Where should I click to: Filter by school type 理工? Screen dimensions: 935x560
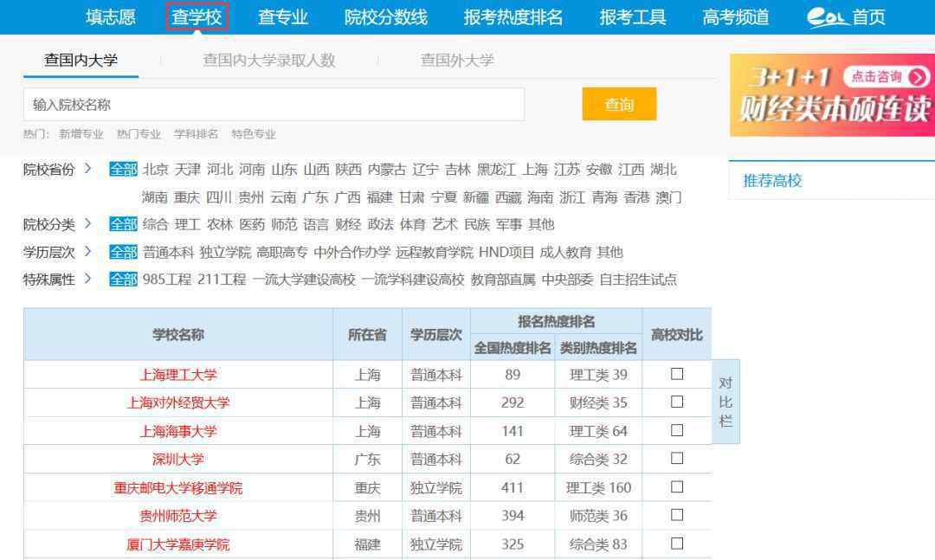(187, 224)
